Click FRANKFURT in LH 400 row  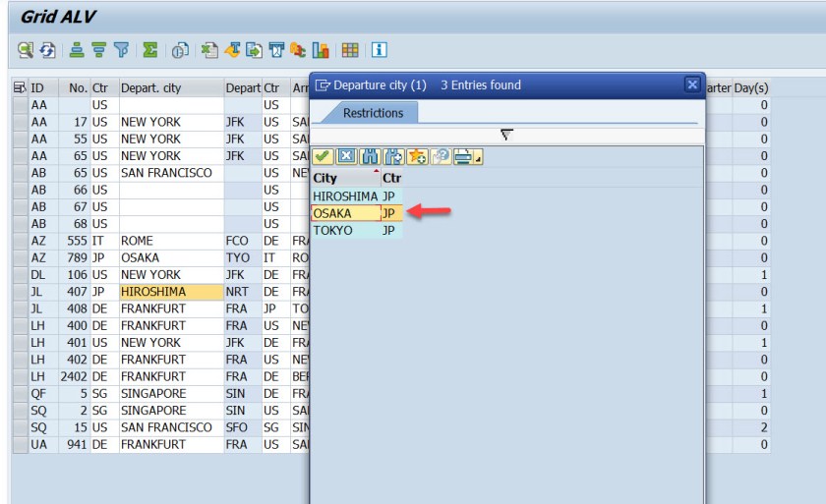pos(171,325)
